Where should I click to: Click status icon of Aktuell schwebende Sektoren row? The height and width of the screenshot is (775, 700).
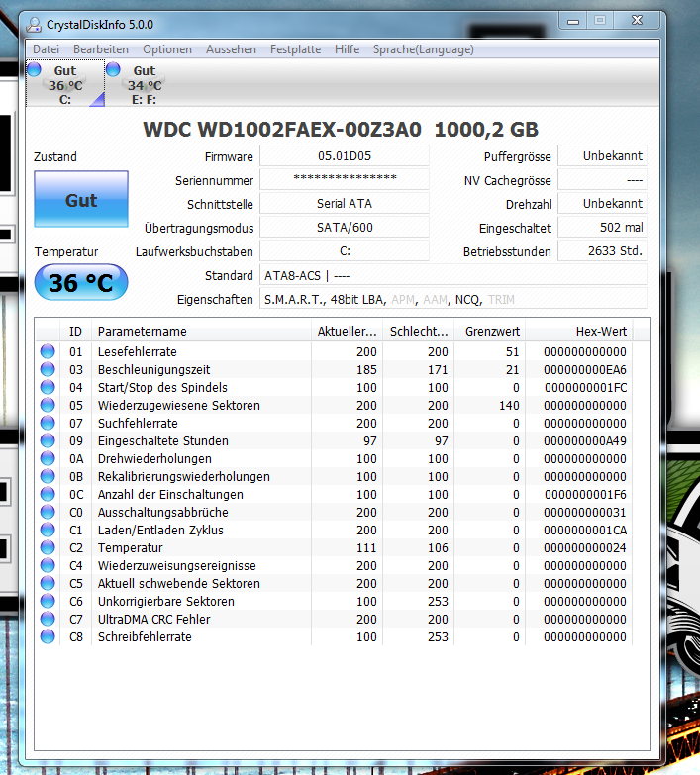click(x=48, y=583)
